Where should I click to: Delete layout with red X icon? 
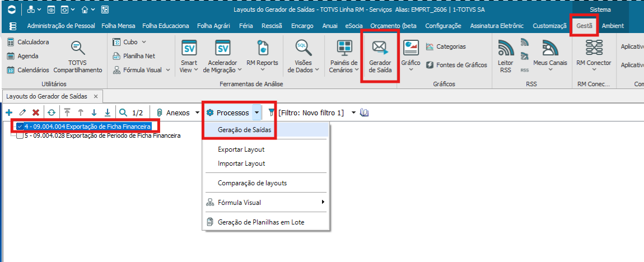pyautogui.click(x=36, y=113)
